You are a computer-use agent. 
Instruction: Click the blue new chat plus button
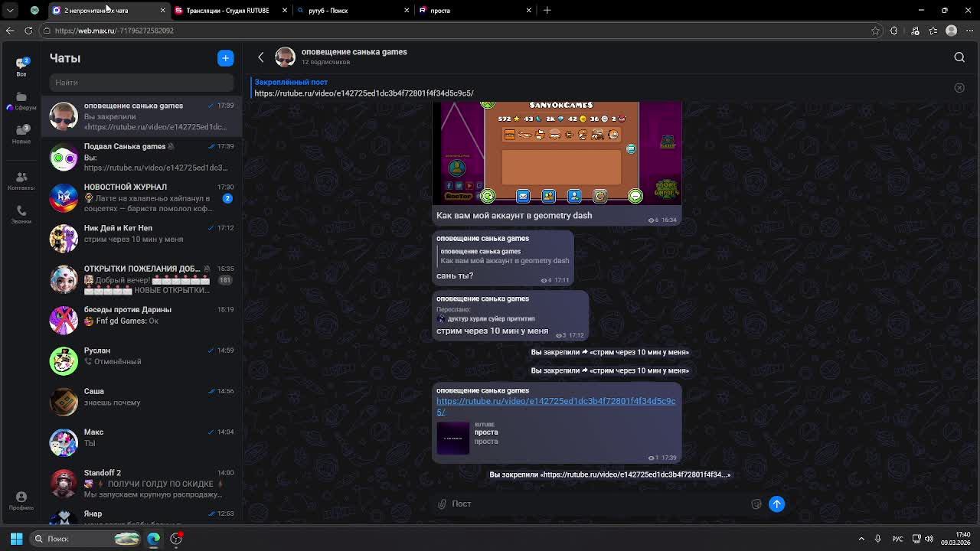pyautogui.click(x=225, y=58)
